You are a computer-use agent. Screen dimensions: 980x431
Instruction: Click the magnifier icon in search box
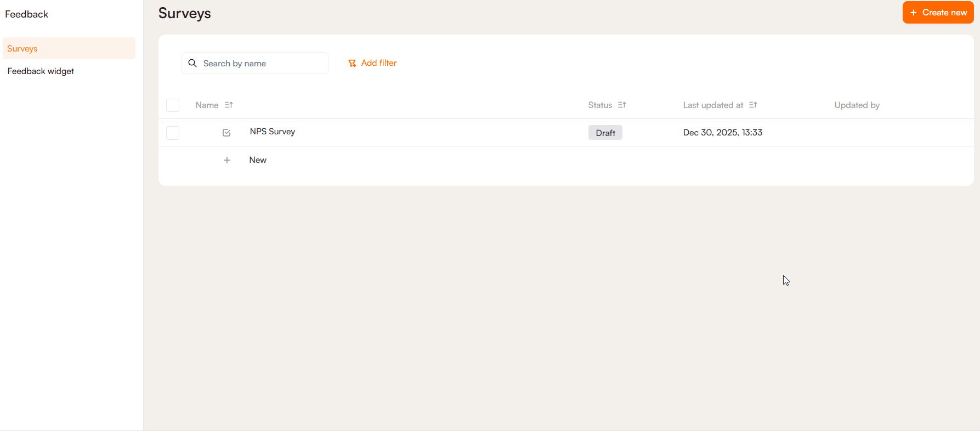(x=192, y=63)
